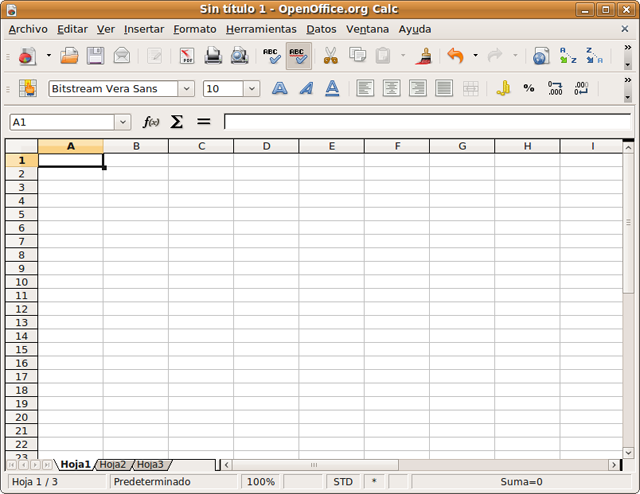Viewport: 640px width, 494px height.
Task: Expand the Name Box cell reference dropdown
Action: (123, 122)
